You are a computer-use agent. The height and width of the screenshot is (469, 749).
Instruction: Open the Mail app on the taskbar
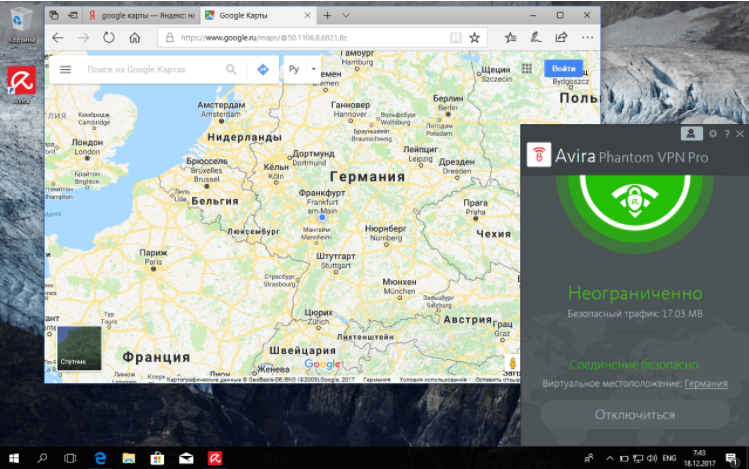click(x=186, y=458)
